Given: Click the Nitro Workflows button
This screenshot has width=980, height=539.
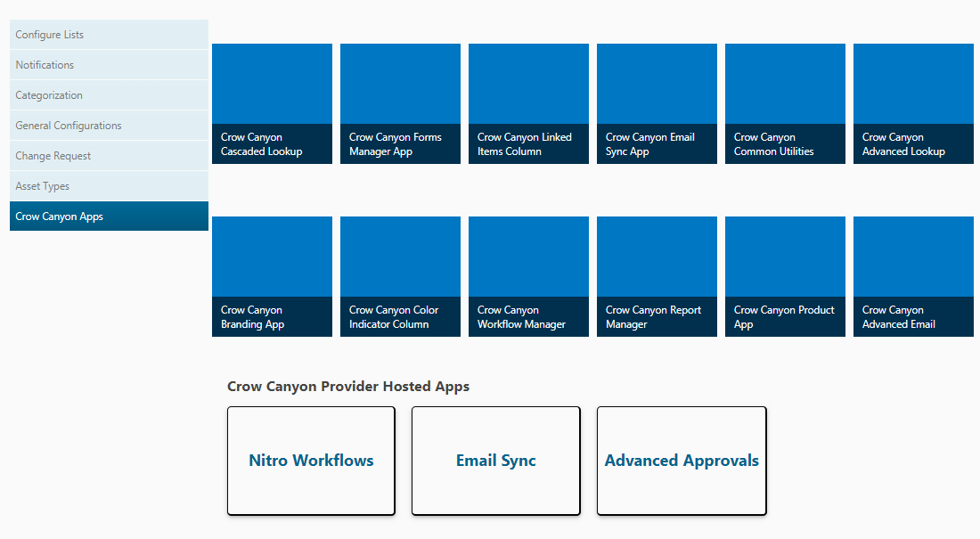Looking at the screenshot, I should point(311,461).
